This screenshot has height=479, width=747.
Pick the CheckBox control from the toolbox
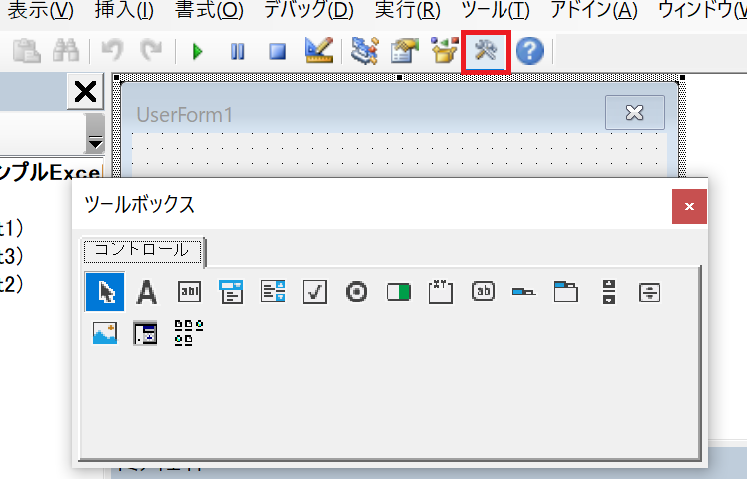[x=315, y=292]
